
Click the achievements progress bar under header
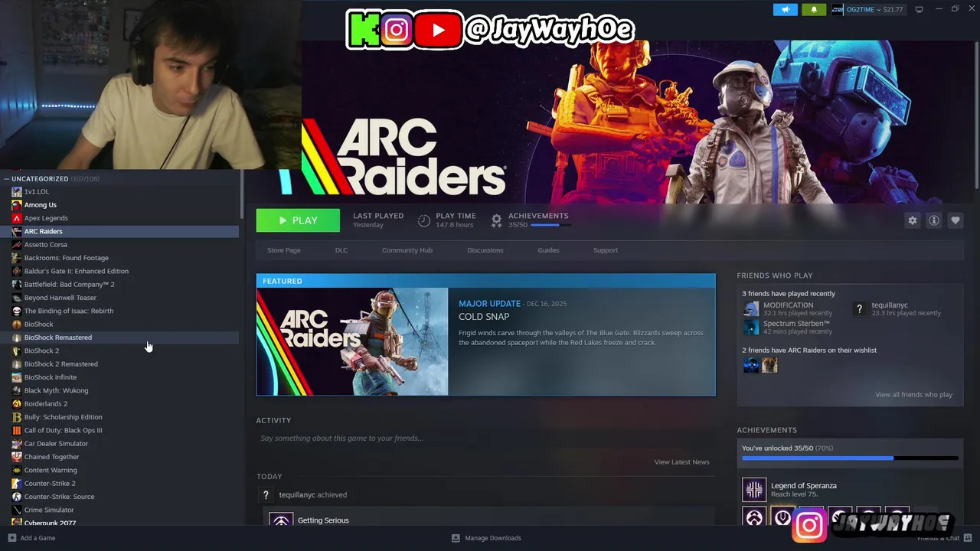pyautogui.click(x=550, y=225)
